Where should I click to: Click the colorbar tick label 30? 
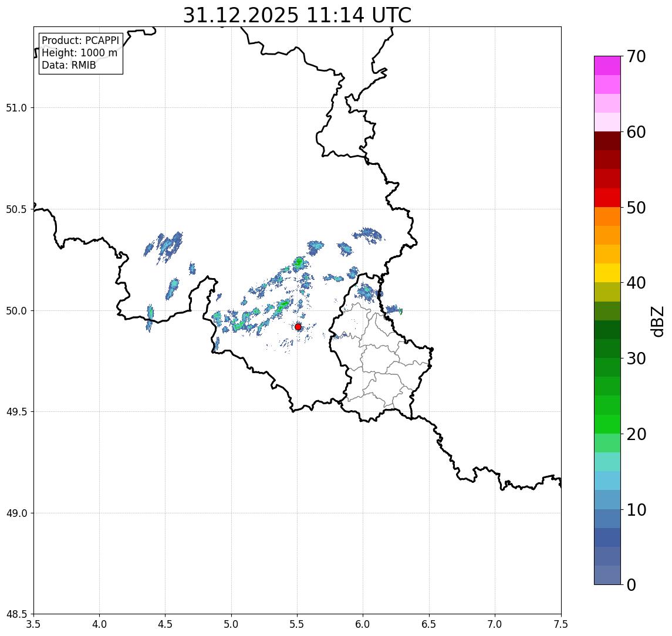pos(636,358)
